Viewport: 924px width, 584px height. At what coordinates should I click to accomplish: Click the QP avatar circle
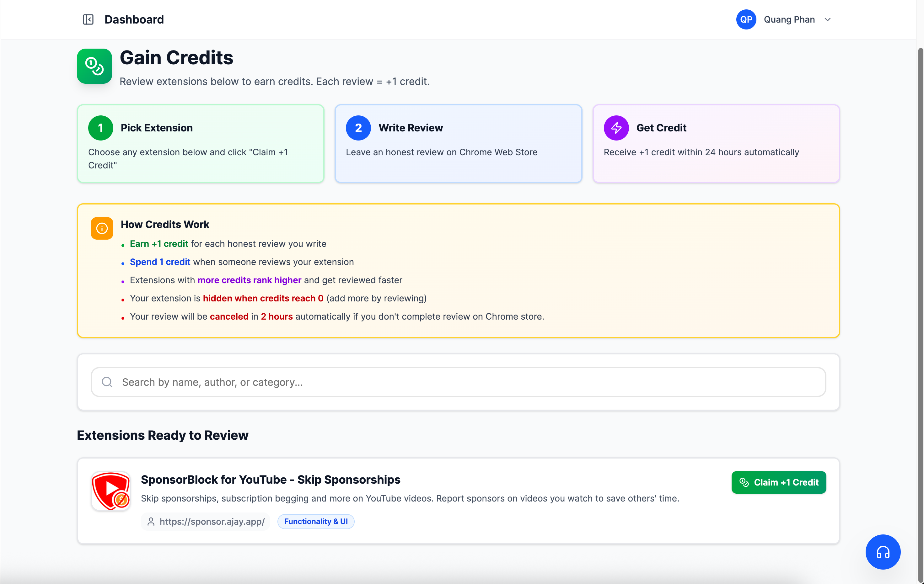click(746, 19)
